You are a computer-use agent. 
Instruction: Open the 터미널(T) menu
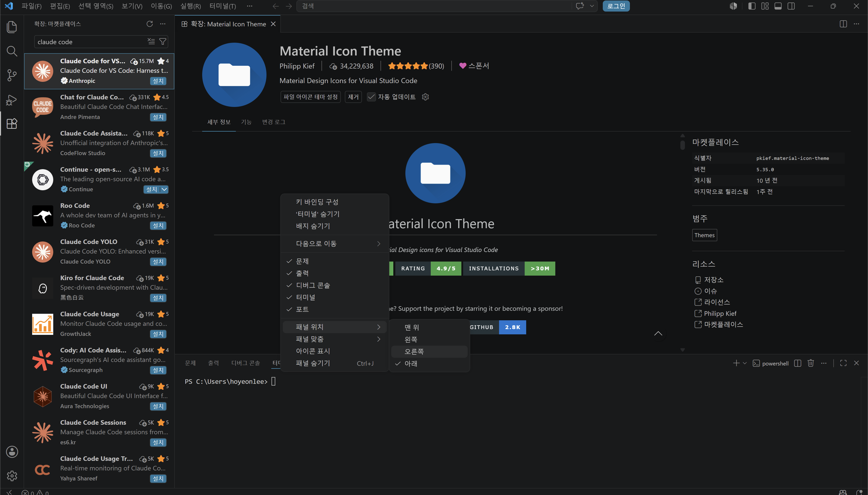click(223, 6)
